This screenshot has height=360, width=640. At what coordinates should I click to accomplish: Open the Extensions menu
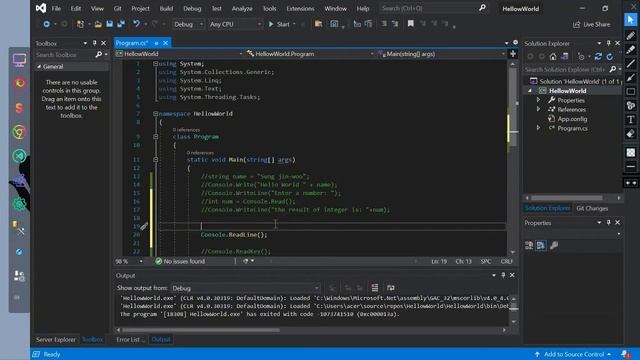pos(300,8)
